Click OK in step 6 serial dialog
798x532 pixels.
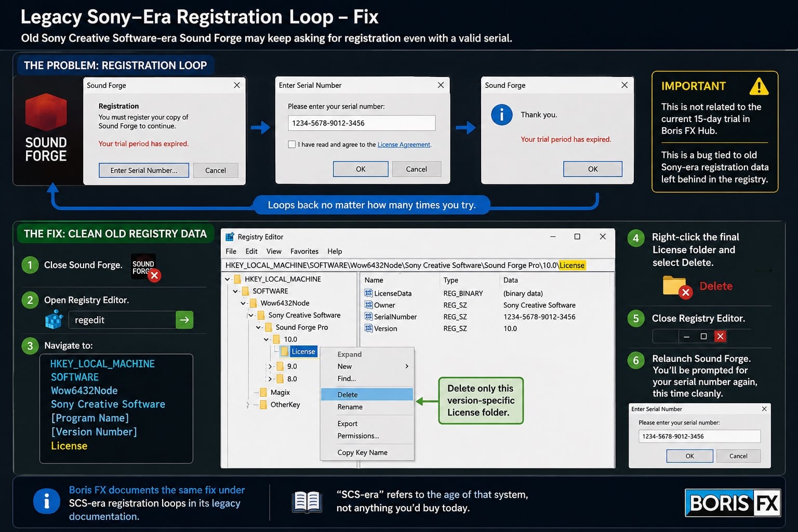[x=690, y=456]
